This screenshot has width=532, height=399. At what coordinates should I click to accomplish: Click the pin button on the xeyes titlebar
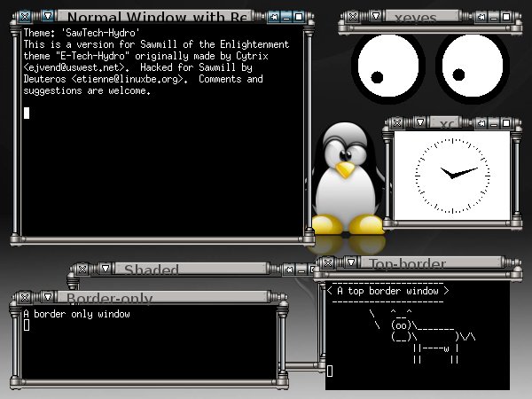pos(481,17)
